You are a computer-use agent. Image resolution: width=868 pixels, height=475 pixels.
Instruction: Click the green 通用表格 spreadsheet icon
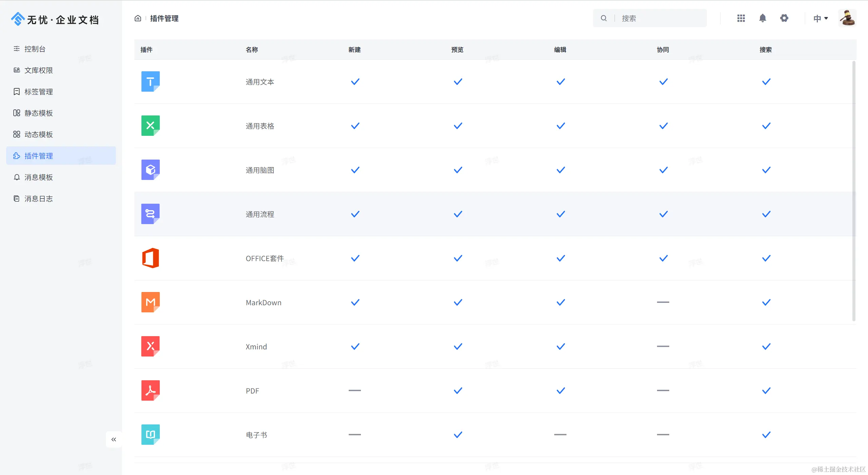pos(150,126)
